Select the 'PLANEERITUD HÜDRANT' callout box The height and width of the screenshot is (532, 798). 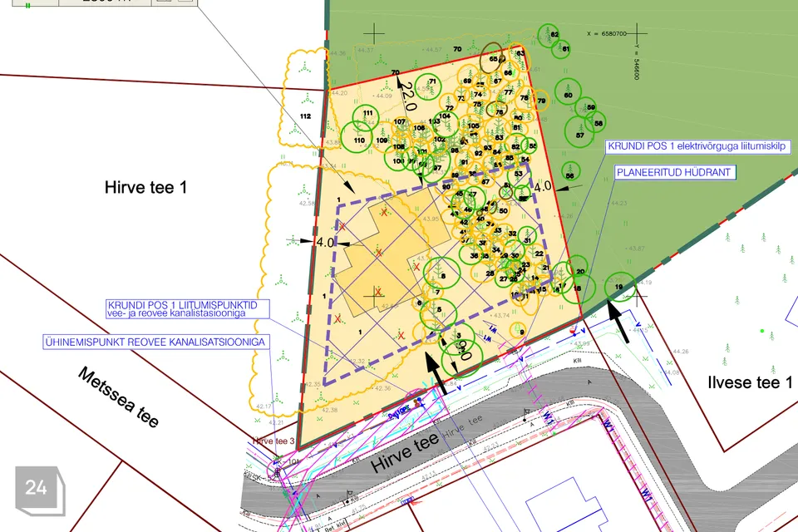[x=674, y=173]
